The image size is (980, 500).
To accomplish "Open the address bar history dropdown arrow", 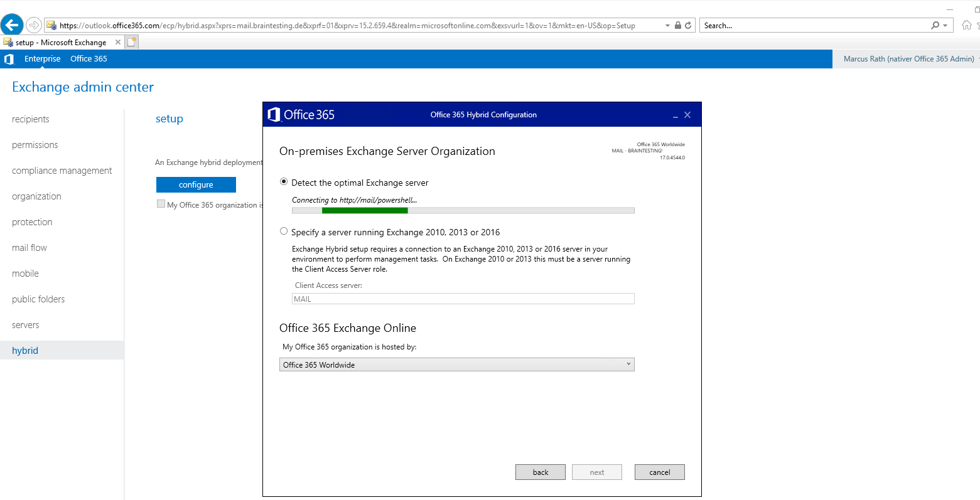I will tap(667, 25).
